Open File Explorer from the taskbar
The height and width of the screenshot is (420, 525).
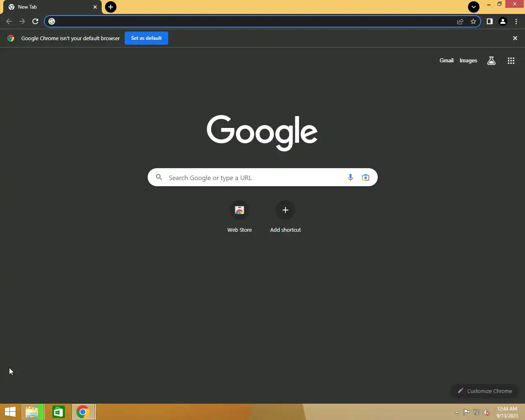tap(32, 412)
